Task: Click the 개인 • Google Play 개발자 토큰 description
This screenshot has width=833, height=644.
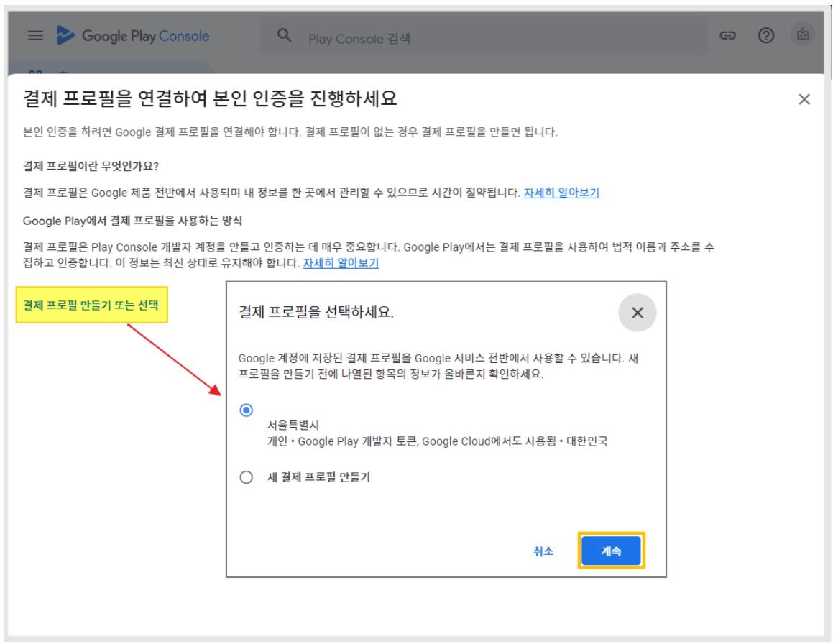Action: tap(437, 441)
